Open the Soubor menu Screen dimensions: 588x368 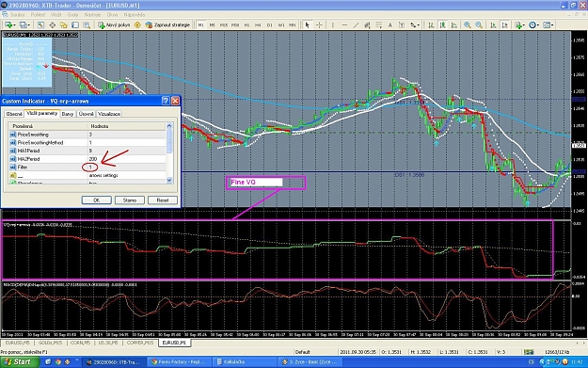click(17, 15)
